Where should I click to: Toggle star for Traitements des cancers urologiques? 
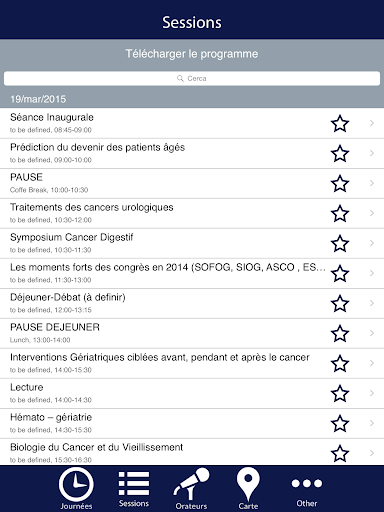pyautogui.click(x=340, y=213)
